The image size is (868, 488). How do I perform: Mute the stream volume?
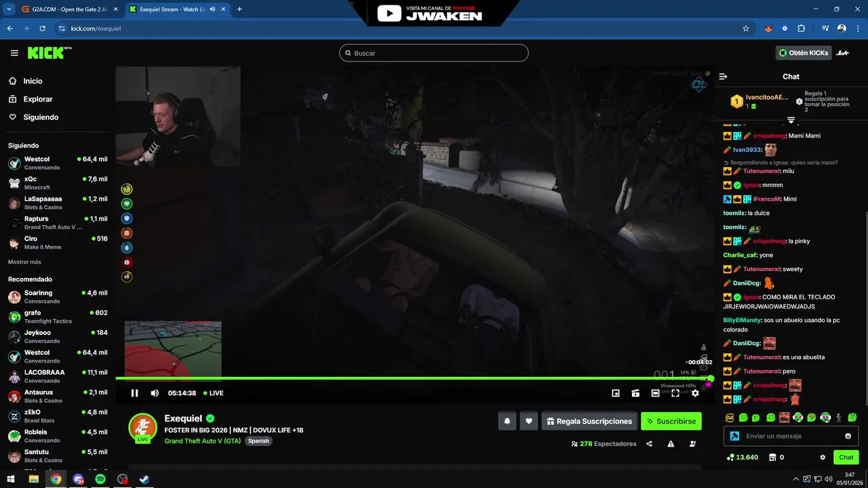155,393
